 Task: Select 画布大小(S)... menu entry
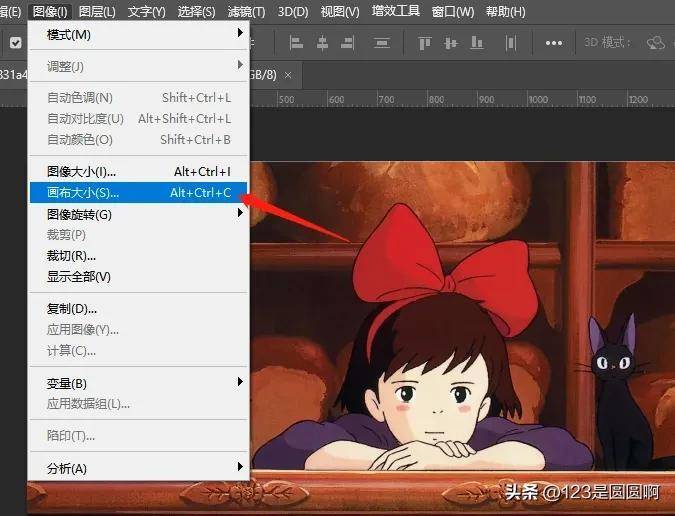click(x=138, y=192)
